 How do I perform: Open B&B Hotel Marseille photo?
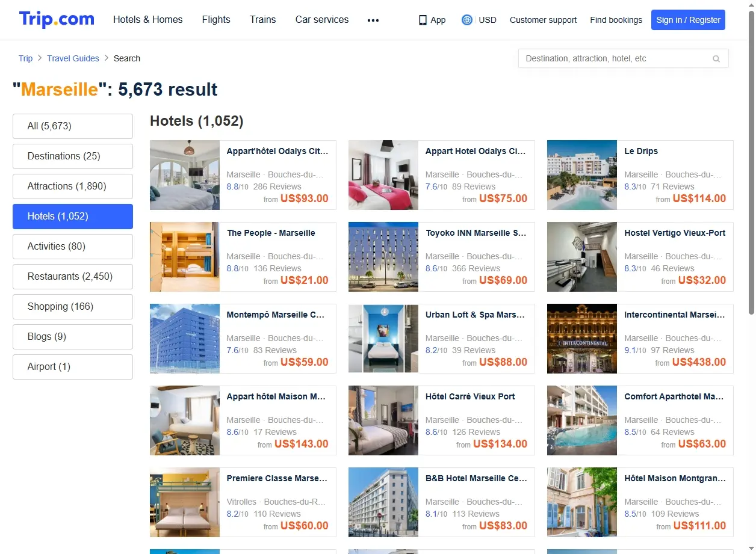(x=383, y=502)
